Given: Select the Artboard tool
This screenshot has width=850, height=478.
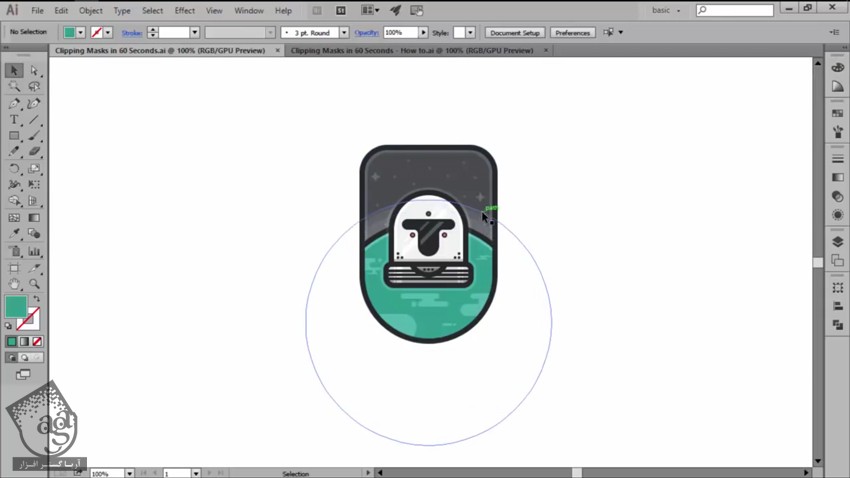Looking at the screenshot, I should click(14, 268).
